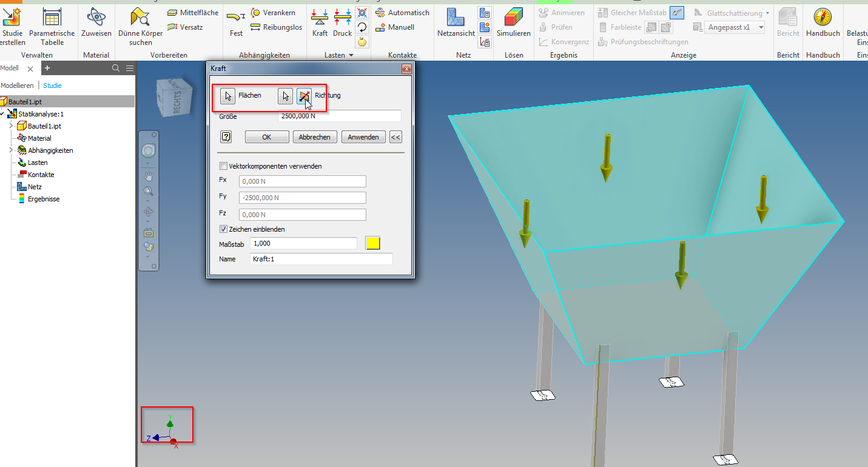
Task: Uncheck the Zeichen einblenden checkbox
Action: click(x=224, y=229)
